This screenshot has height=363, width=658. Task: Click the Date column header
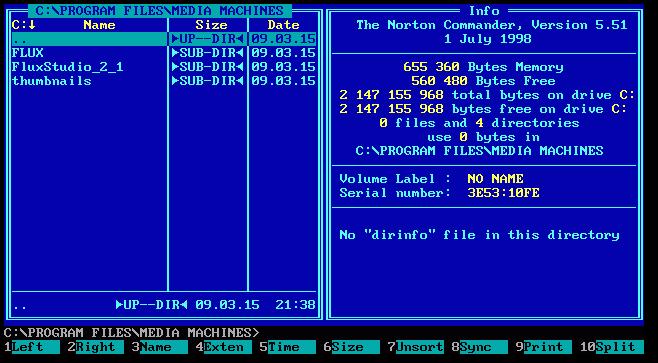[x=283, y=25]
